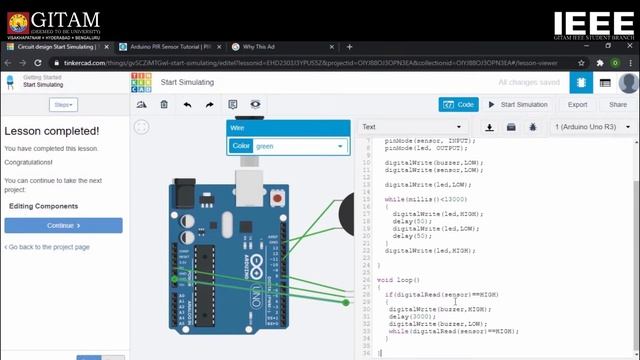
Task: Click the wire endpoint green dot near breadboard
Action: (346, 302)
